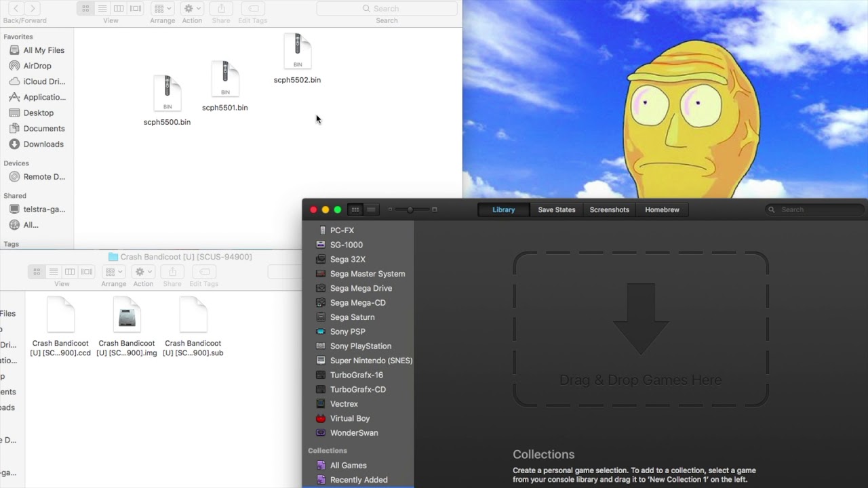Go back in top Finder window
The width and height of the screenshot is (868, 488).
point(16,8)
